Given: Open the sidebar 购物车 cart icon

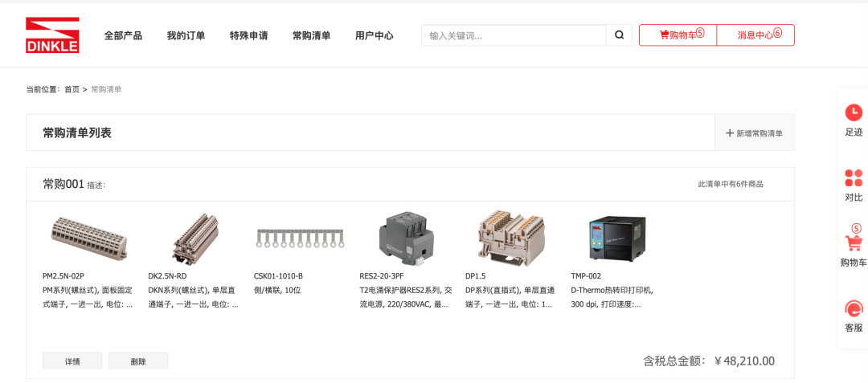Looking at the screenshot, I should pyautogui.click(x=854, y=243).
